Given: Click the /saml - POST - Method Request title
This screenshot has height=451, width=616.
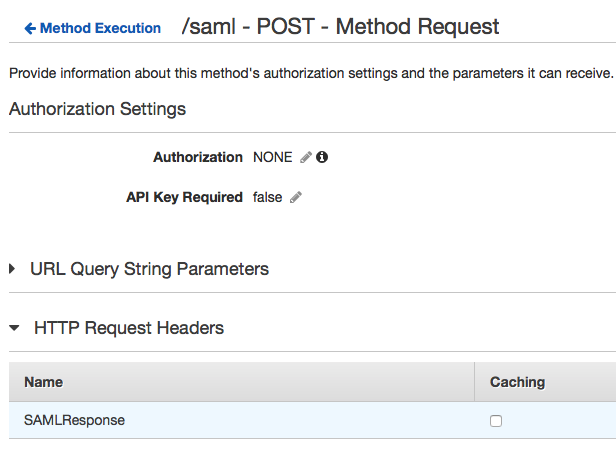Looking at the screenshot, I should point(340,28).
